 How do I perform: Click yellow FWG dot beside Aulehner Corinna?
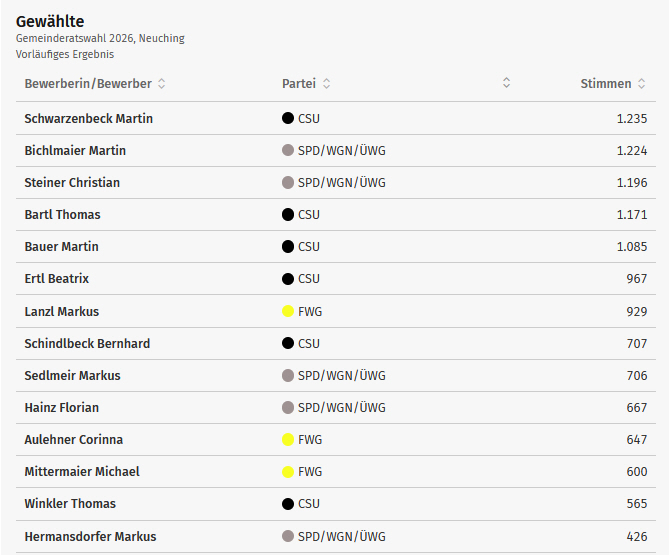tap(288, 440)
